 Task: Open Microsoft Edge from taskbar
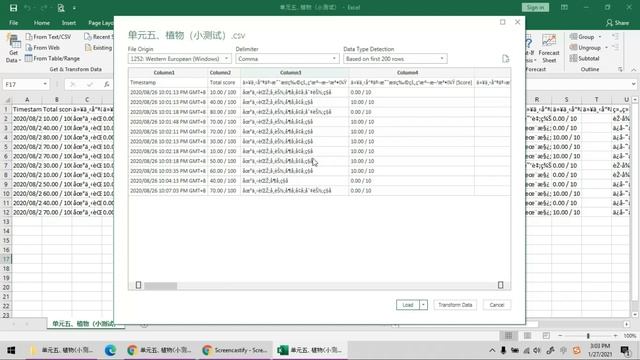(x=110, y=350)
